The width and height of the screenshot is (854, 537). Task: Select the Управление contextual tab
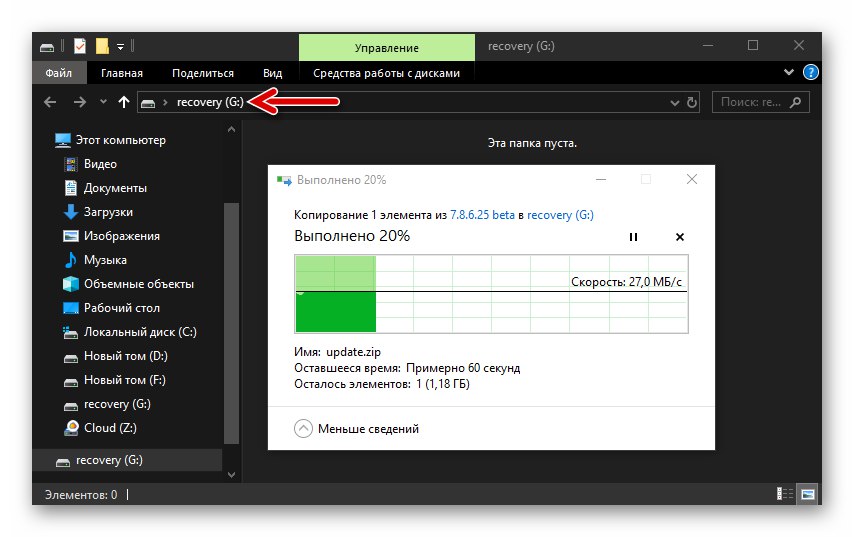tap(387, 47)
